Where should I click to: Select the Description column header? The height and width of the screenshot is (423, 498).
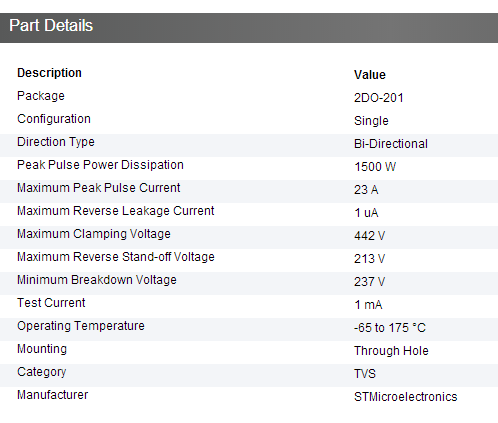[49, 73]
